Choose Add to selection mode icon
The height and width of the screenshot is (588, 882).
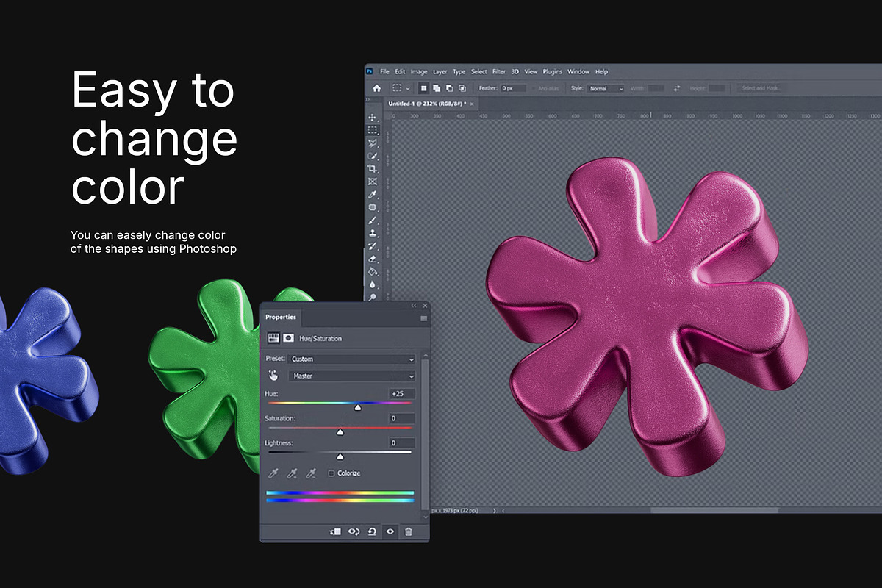coord(437,88)
